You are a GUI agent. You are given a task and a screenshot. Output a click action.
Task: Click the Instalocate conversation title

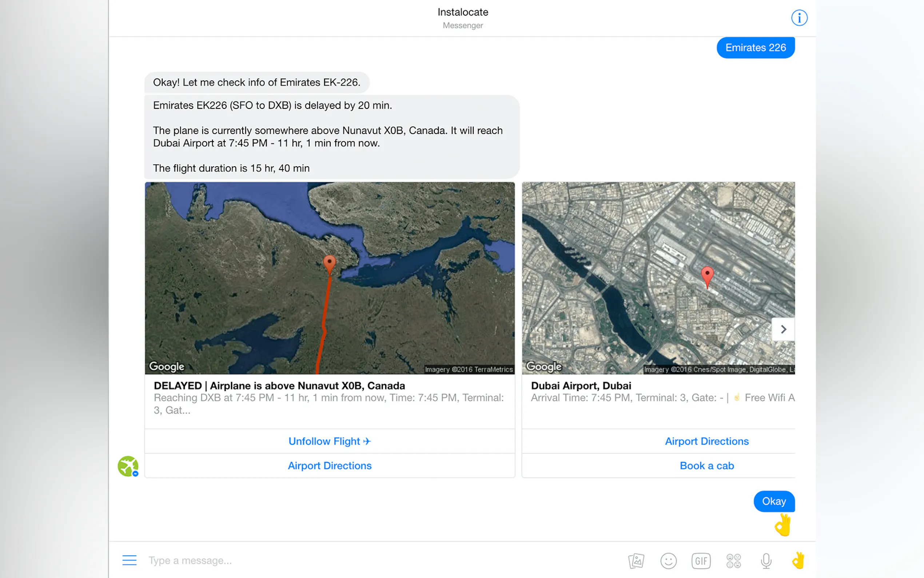pyautogui.click(x=463, y=12)
